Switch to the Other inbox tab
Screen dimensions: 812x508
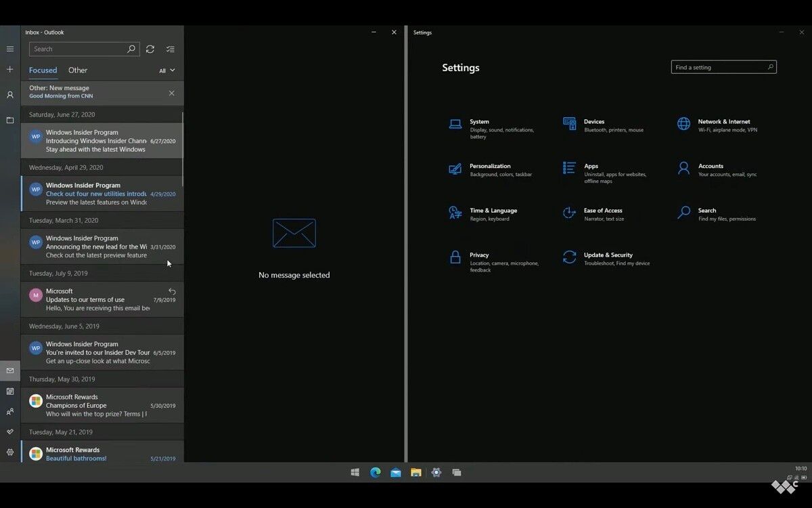click(x=77, y=70)
